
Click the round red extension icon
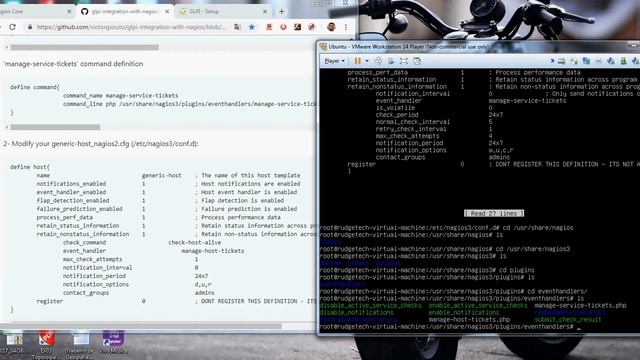[283, 27]
